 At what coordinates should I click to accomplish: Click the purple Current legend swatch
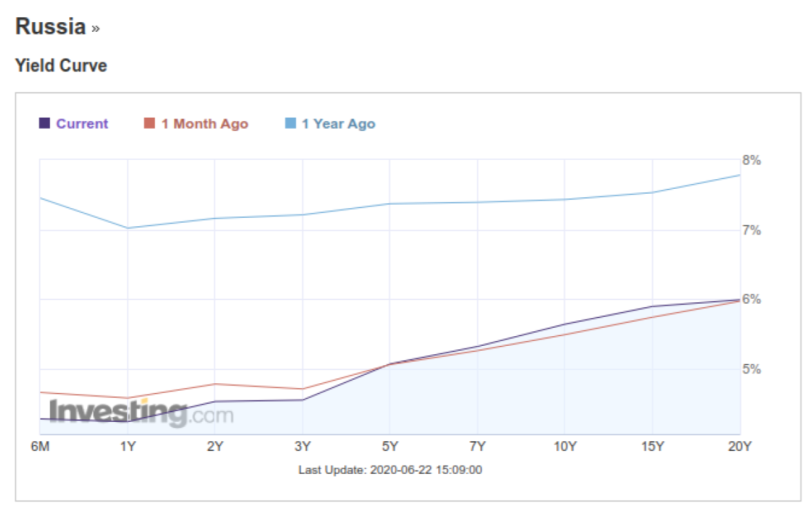click(44, 124)
